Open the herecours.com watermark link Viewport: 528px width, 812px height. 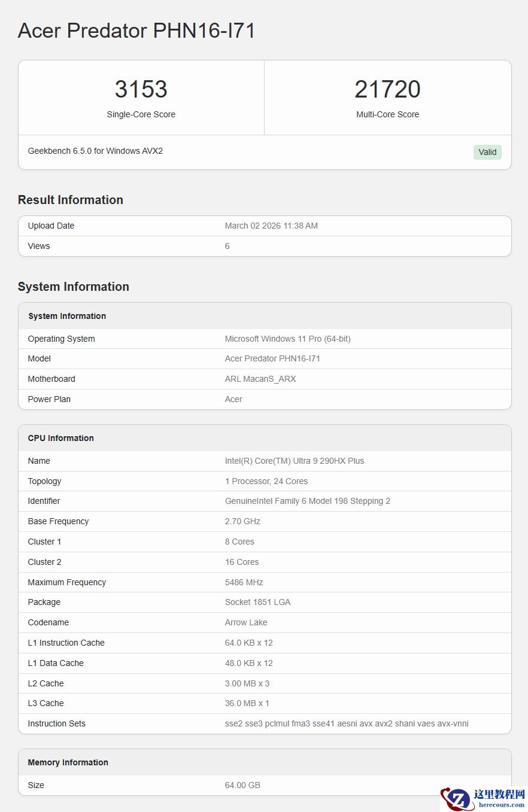coord(502,805)
